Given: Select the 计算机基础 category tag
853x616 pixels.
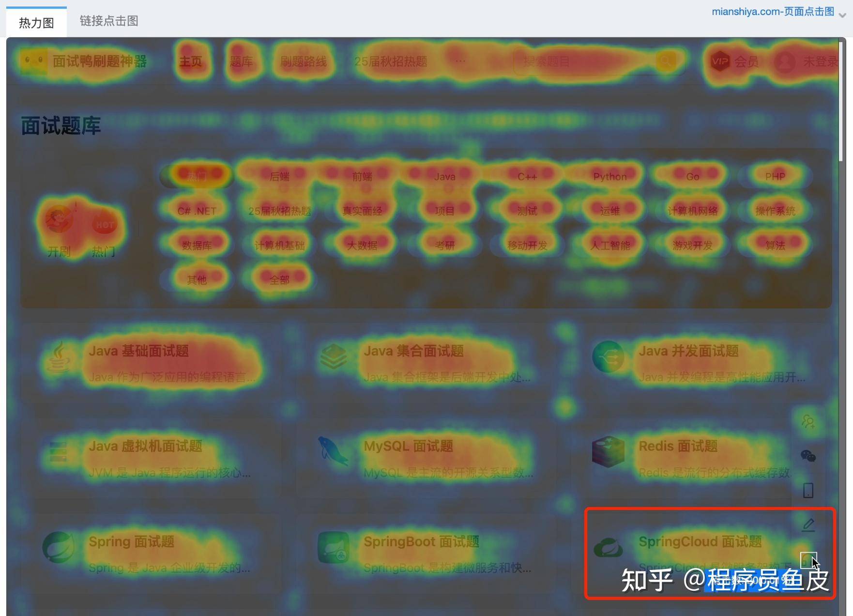Looking at the screenshot, I should click(279, 245).
